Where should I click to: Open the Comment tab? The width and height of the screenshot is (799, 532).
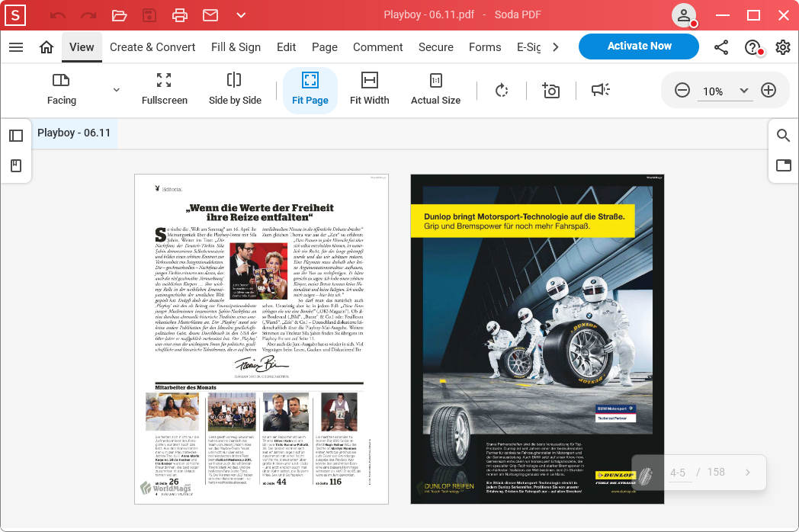coord(377,47)
